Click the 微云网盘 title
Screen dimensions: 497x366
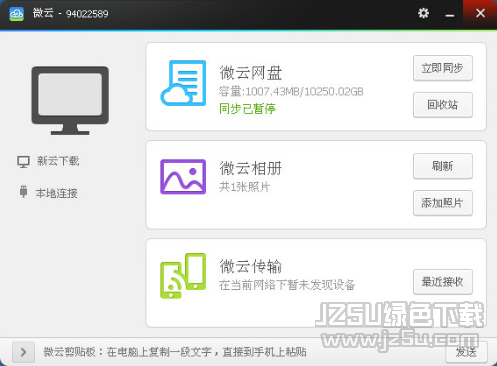pyautogui.click(x=251, y=73)
